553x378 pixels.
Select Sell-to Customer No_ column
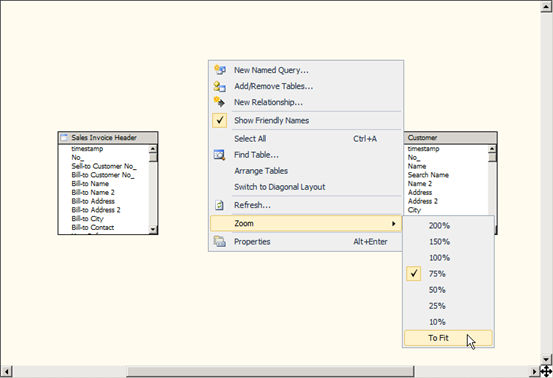click(104, 166)
